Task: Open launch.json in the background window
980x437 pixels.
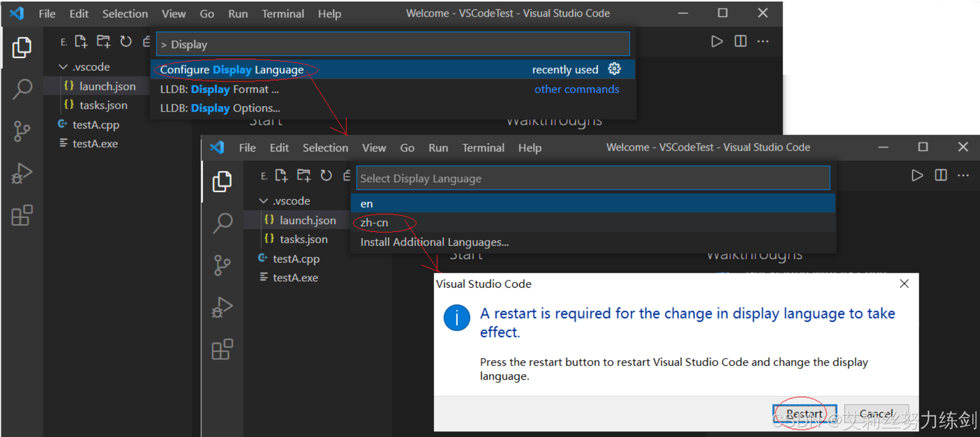Action: (107, 86)
